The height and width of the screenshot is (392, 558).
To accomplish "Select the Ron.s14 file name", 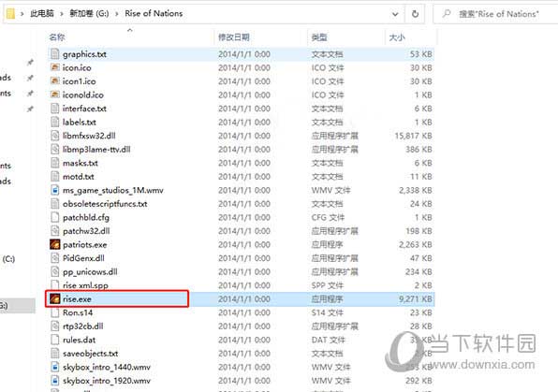I will (x=78, y=312).
